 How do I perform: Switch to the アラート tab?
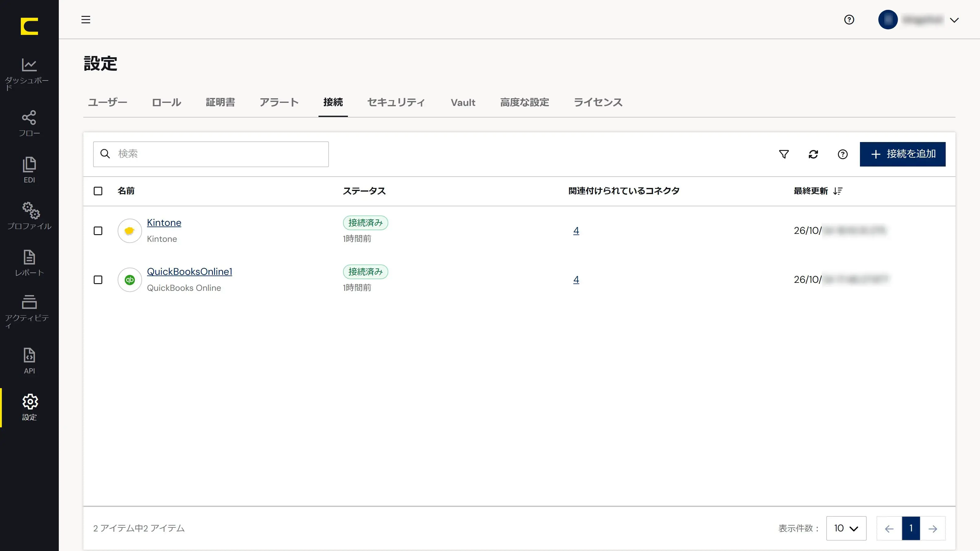coord(279,102)
